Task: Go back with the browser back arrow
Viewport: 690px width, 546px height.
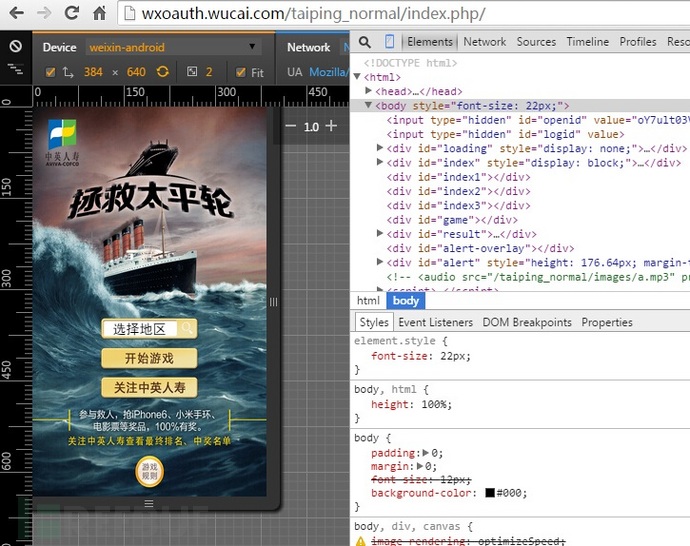Action: coord(17,13)
